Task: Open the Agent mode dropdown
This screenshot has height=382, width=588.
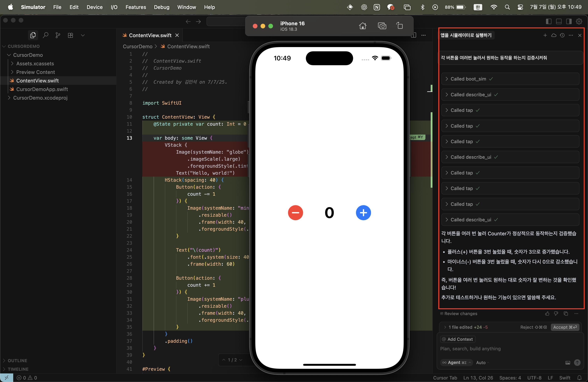Action: point(457,363)
